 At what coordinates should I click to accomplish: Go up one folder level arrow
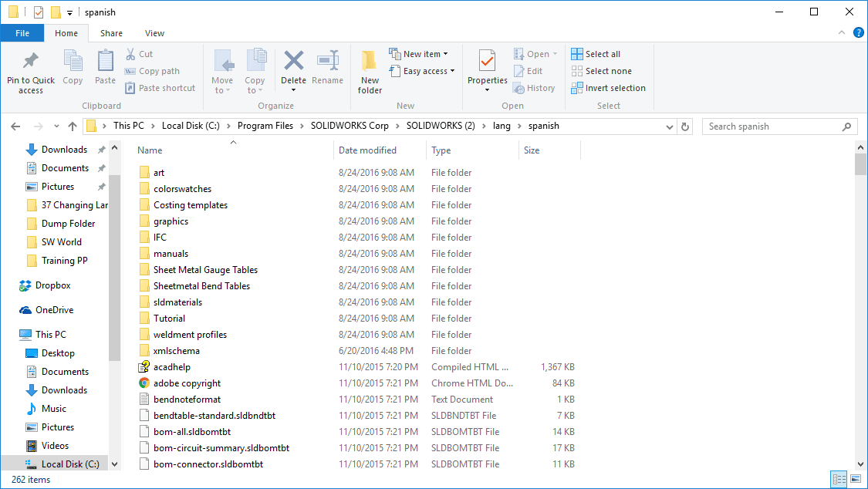click(72, 126)
